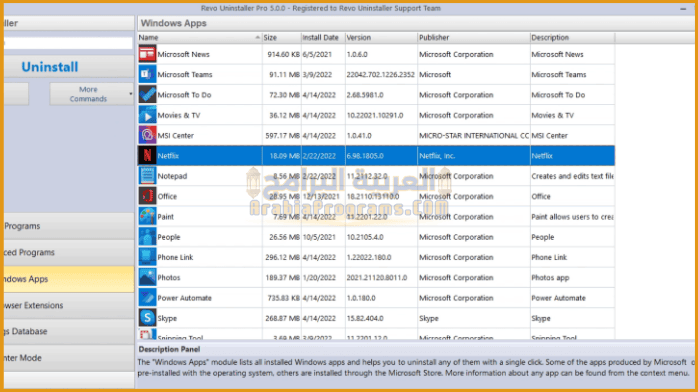Screen dimensions: 698x392
Task: Click the Photos app icon
Action: click(x=147, y=278)
